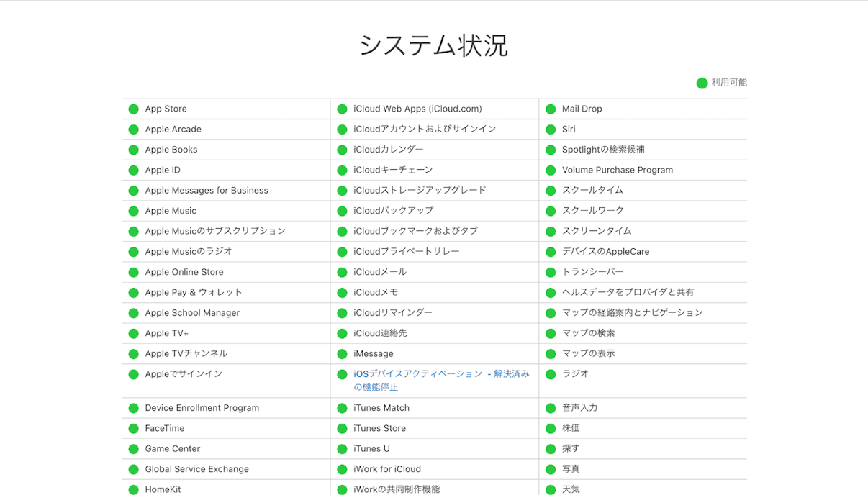Click the green dot next to iCloud Web Apps
Screen dimensions: 868x495
(x=342, y=109)
